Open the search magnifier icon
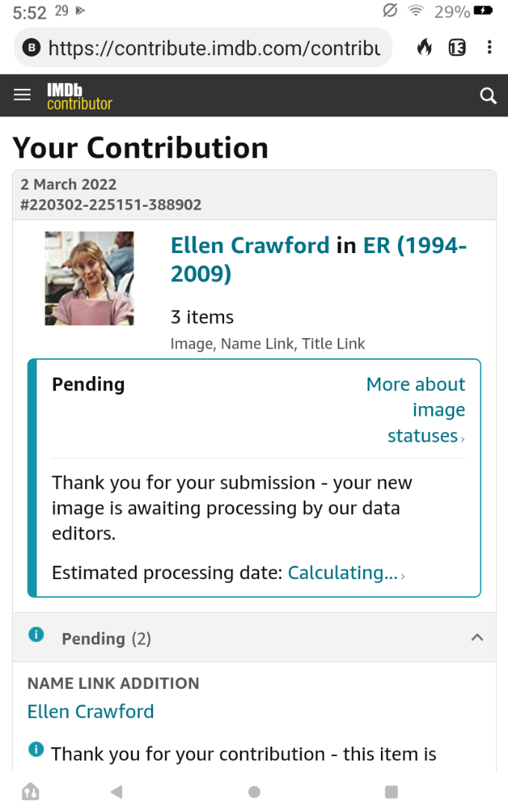 tap(488, 96)
